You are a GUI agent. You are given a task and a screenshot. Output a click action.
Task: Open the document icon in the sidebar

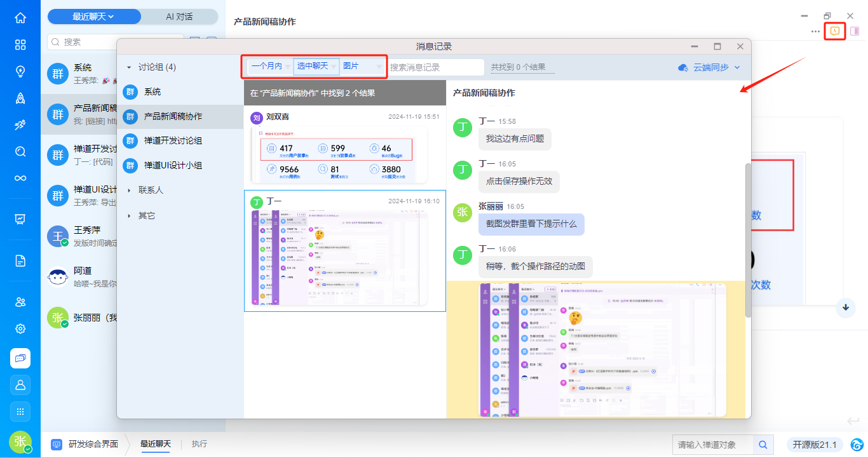[20, 260]
